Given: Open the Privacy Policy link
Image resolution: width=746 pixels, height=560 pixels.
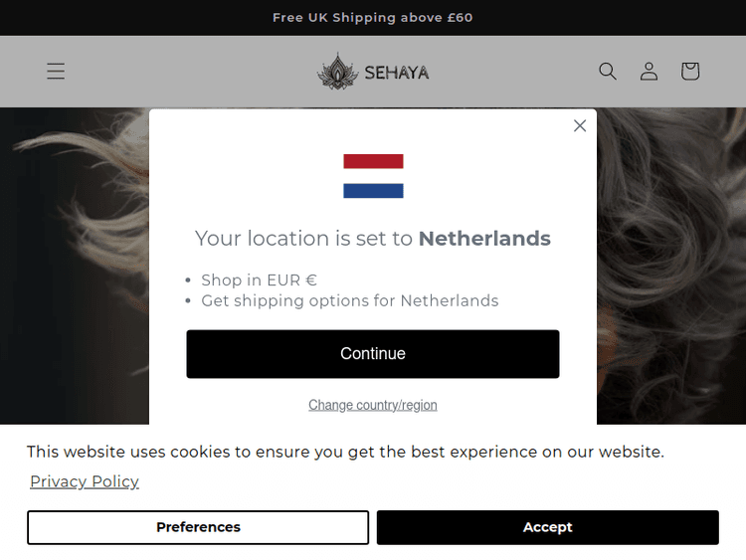Looking at the screenshot, I should [x=85, y=481].
